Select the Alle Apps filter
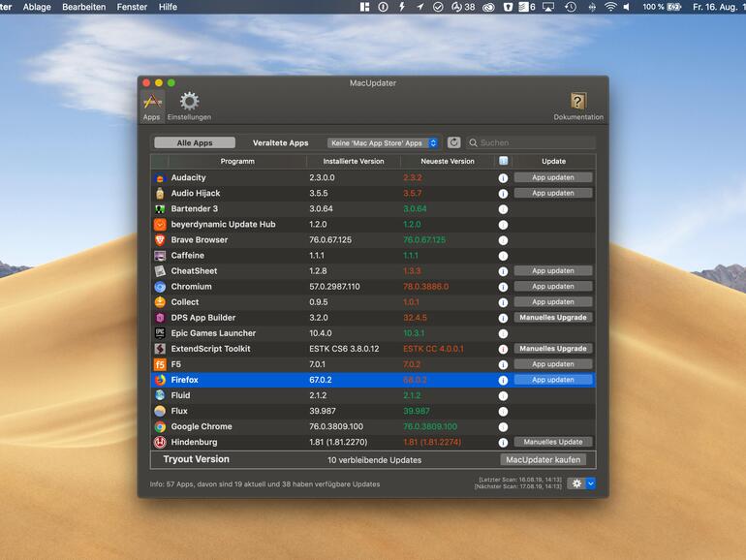746x560 pixels. point(195,142)
